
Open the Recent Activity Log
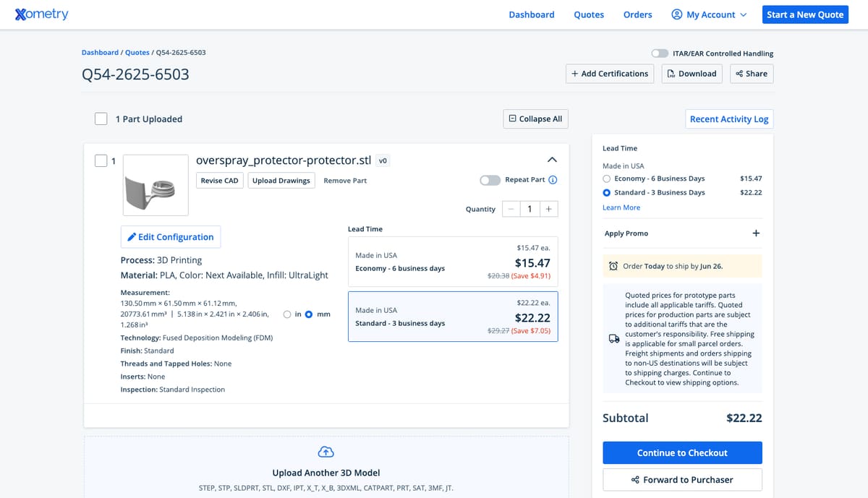729,119
